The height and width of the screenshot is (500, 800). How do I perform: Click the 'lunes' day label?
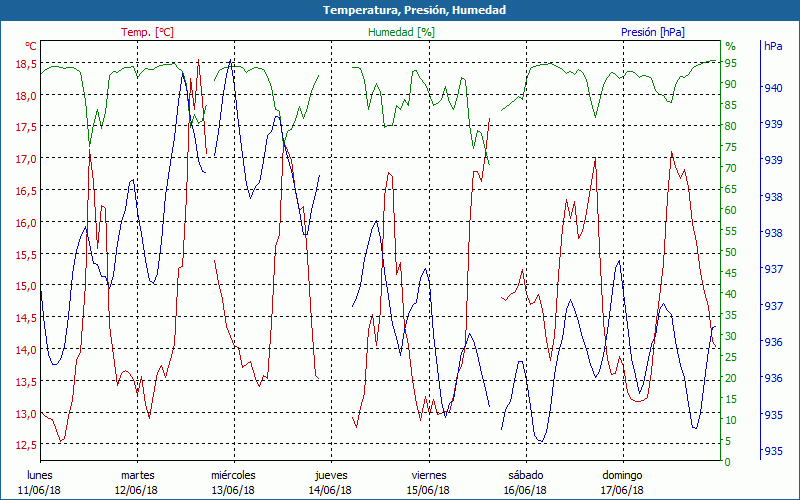[40, 475]
